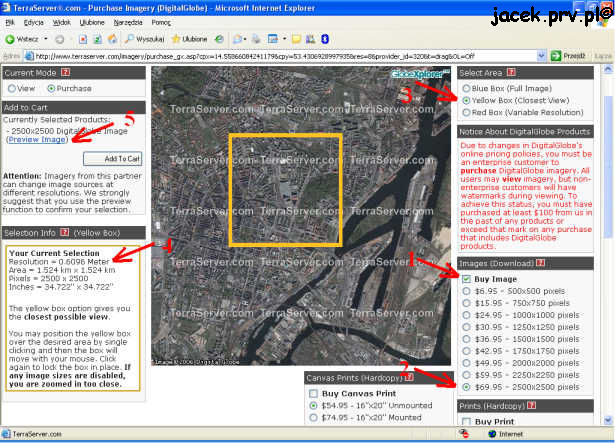The width and height of the screenshot is (615, 443).
Task: Click the TerraServer.com status bar page icon
Action: click(x=6, y=434)
